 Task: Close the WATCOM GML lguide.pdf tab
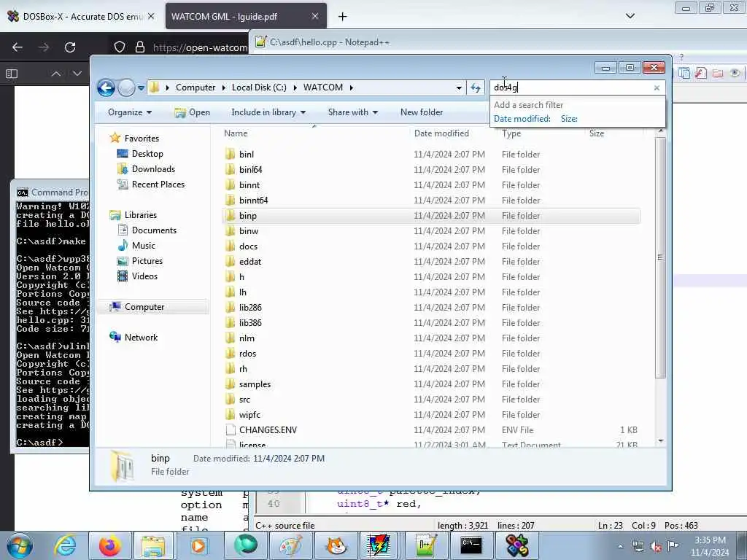[x=315, y=16]
